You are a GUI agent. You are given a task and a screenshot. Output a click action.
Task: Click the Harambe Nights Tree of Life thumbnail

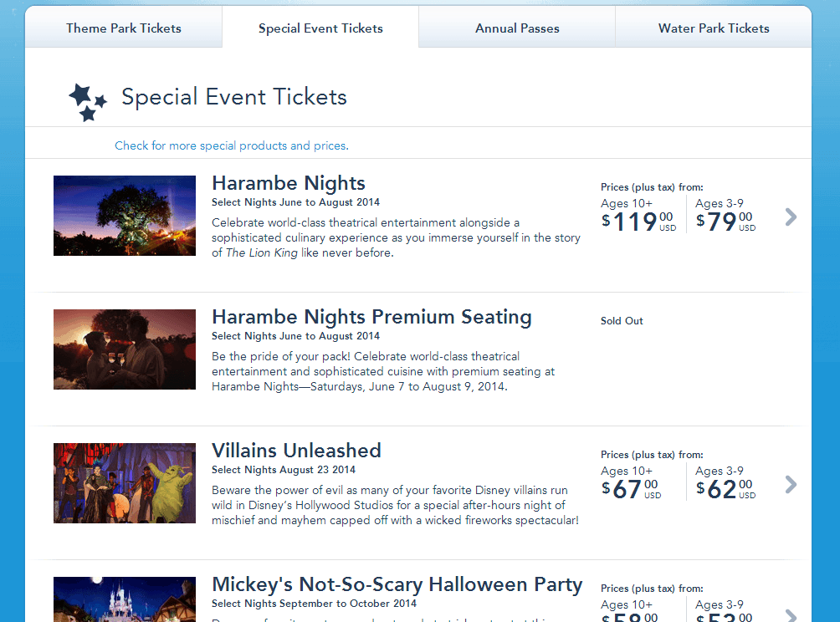125,216
